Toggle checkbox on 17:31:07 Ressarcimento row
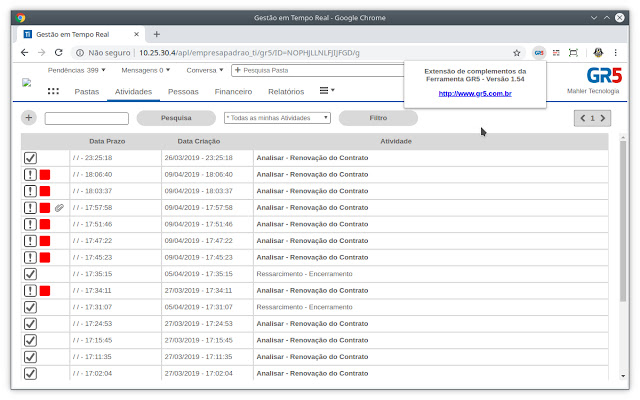 point(30,307)
